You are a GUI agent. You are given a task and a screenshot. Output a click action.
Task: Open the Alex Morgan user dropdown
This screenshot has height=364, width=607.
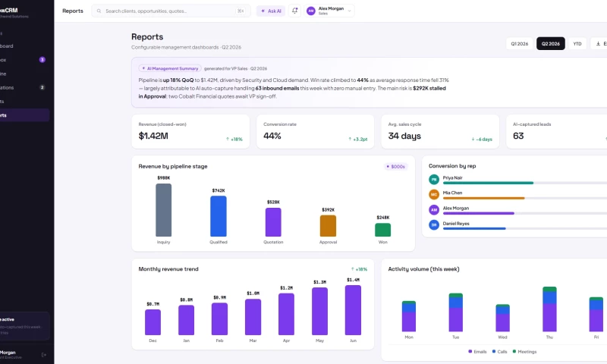[x=329, y=11]
